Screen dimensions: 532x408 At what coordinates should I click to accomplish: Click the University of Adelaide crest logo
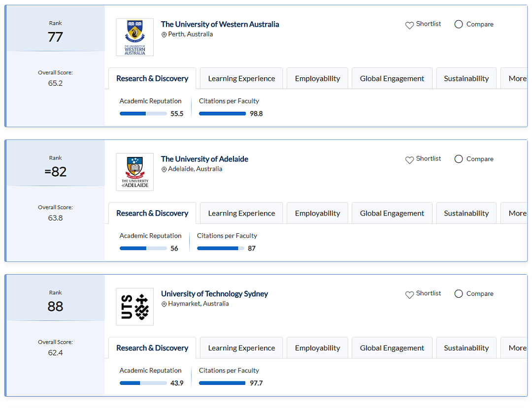pos(134,172)
